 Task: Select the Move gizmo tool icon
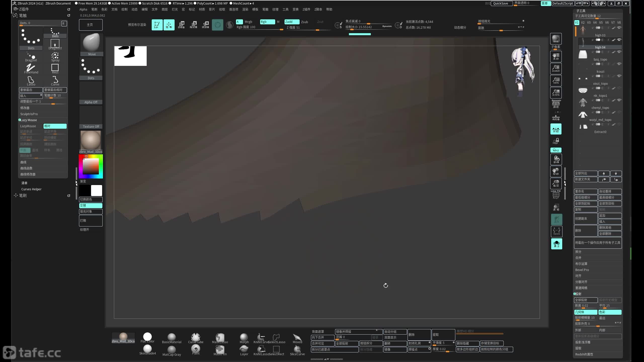click(181, 25)
